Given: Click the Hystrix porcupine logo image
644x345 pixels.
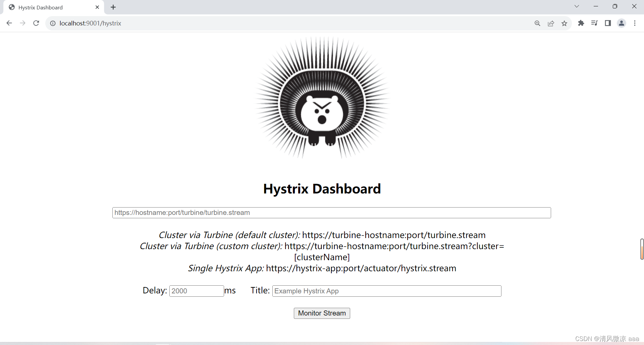Looking at the screenshot, I should [322, 97].
